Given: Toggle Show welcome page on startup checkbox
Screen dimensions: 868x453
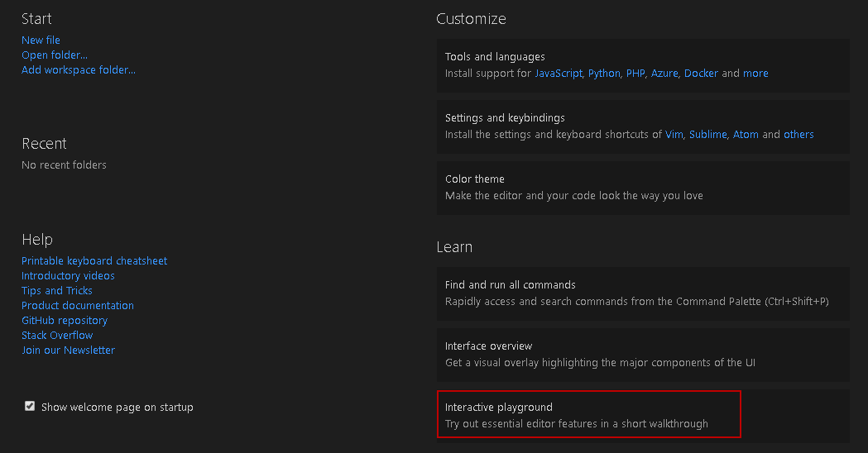Looking at the screenshot, I should point(30,407).
